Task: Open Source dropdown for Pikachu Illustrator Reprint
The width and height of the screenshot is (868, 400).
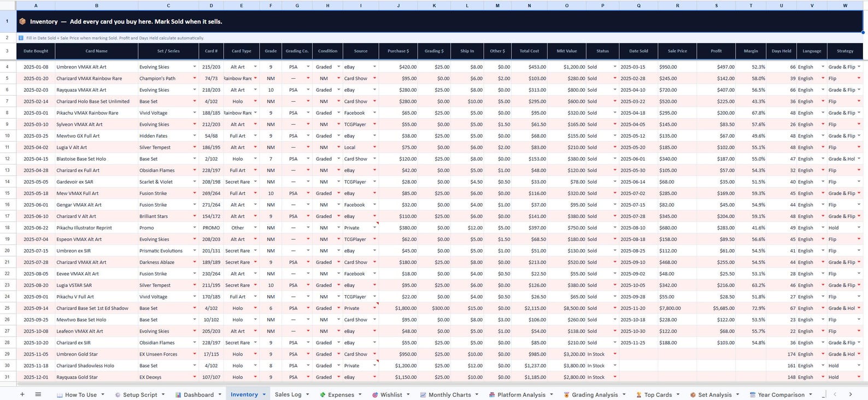Action: coord(374,228)
